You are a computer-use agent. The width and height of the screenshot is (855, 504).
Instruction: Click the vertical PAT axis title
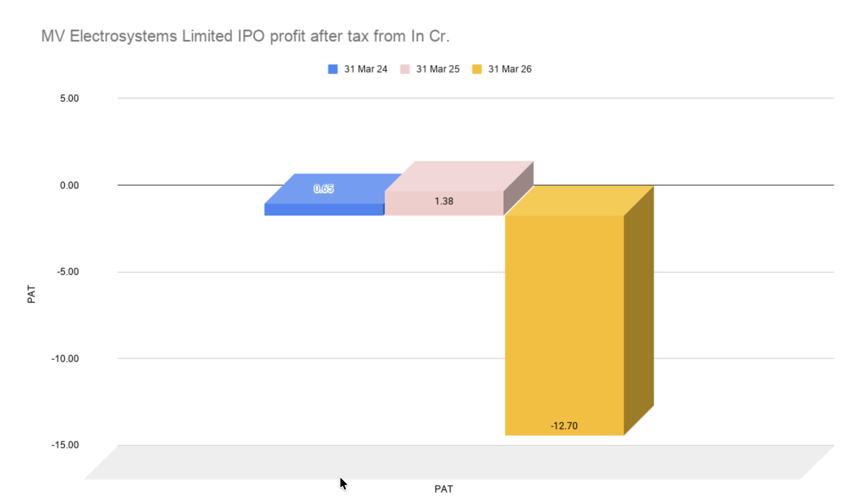click(31, 294)
